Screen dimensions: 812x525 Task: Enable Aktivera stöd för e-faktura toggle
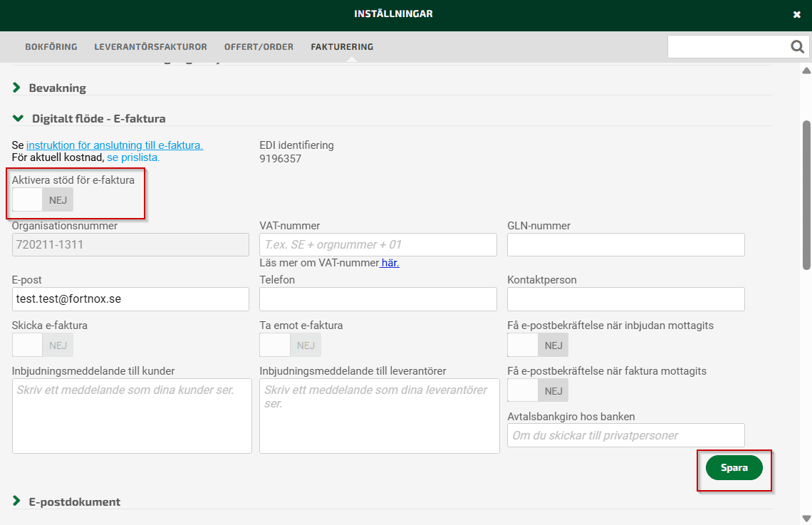click(42, 200)
